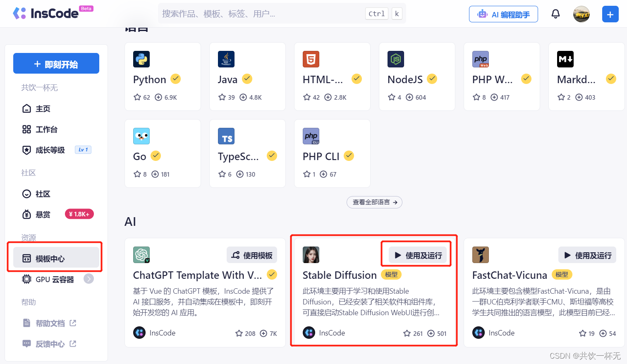Click the Markdown template icon

tap(565, 59)
